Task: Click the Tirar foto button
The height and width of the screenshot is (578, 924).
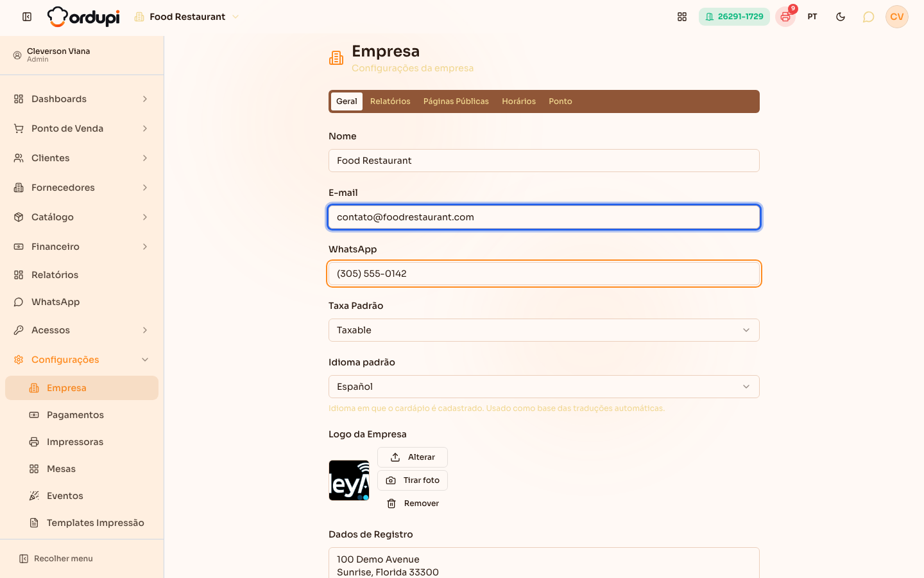Action: point(413,480)
